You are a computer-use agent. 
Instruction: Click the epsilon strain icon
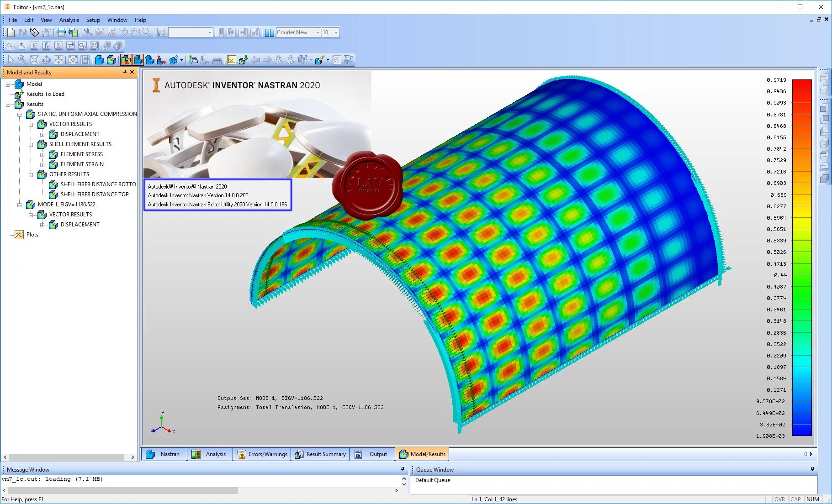35,46
